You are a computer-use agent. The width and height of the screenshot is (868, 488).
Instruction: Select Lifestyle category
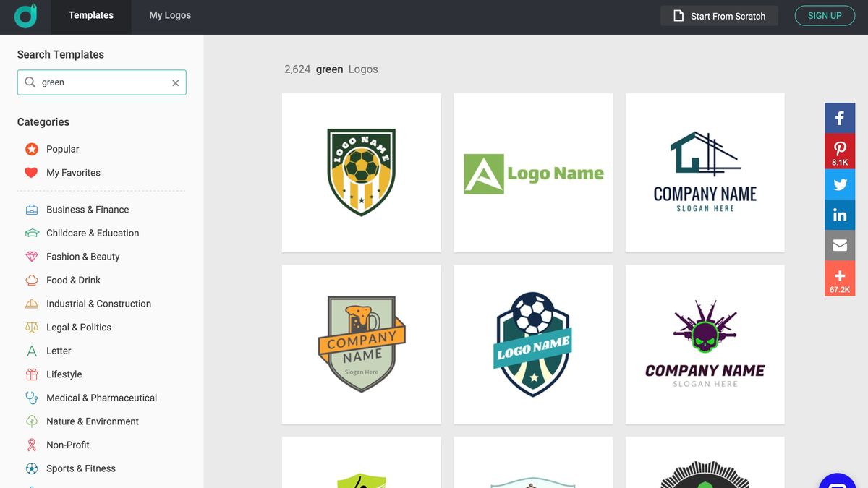point(64,374)
